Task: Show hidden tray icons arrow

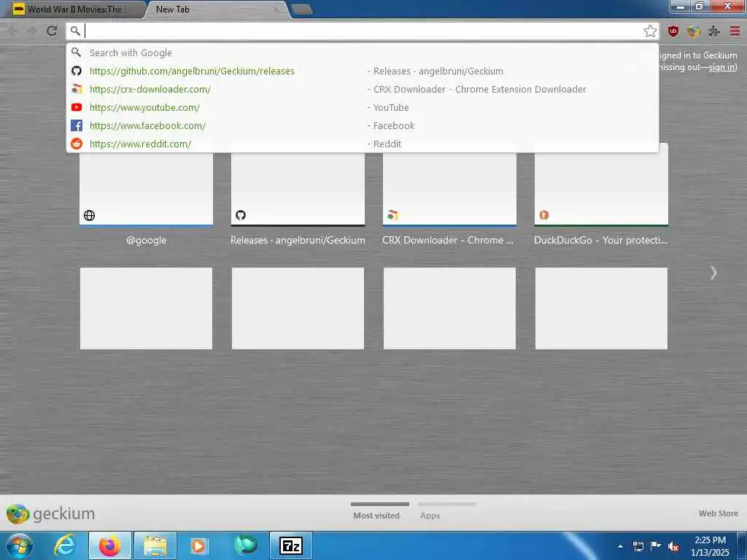Action: [x=620, y=545]
